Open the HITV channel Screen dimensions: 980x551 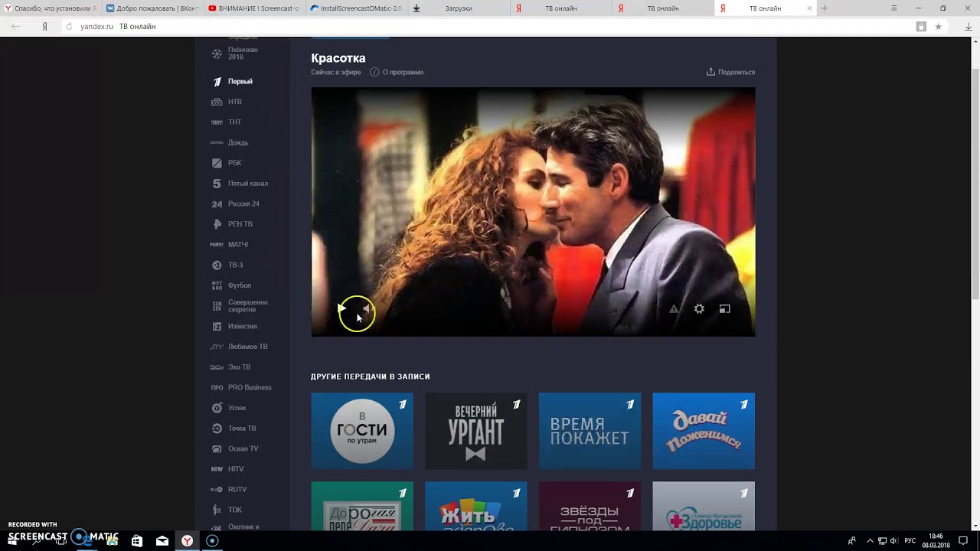point(227,469)
